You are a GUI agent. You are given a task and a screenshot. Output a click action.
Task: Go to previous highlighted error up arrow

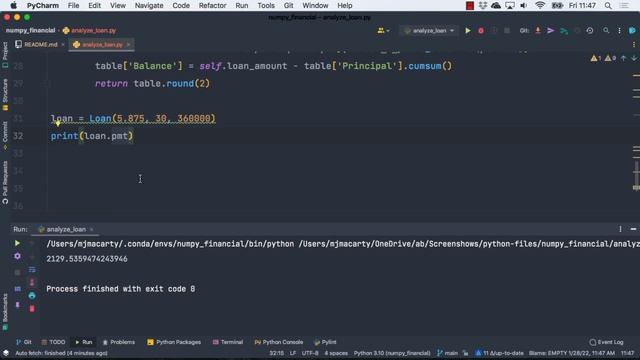pyautogui.click(x=623, y=58)
